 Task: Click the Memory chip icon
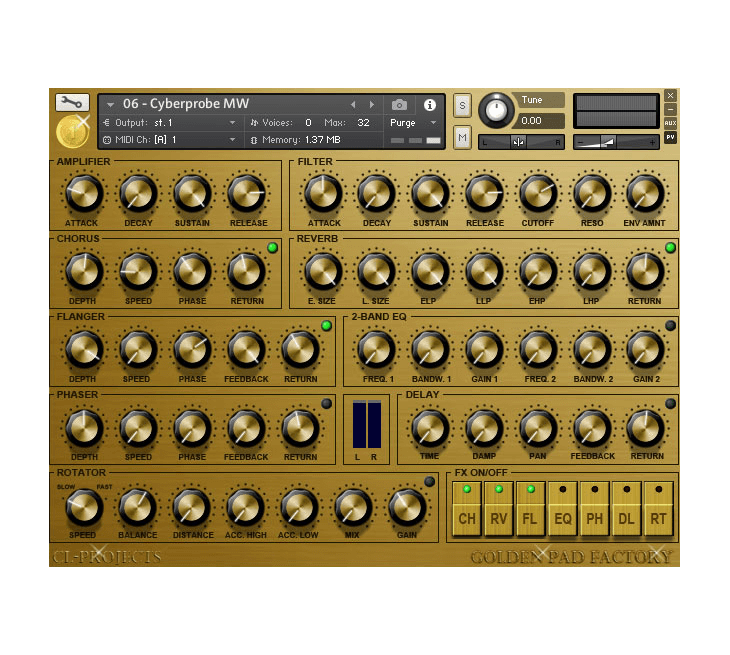pos(254,140)
